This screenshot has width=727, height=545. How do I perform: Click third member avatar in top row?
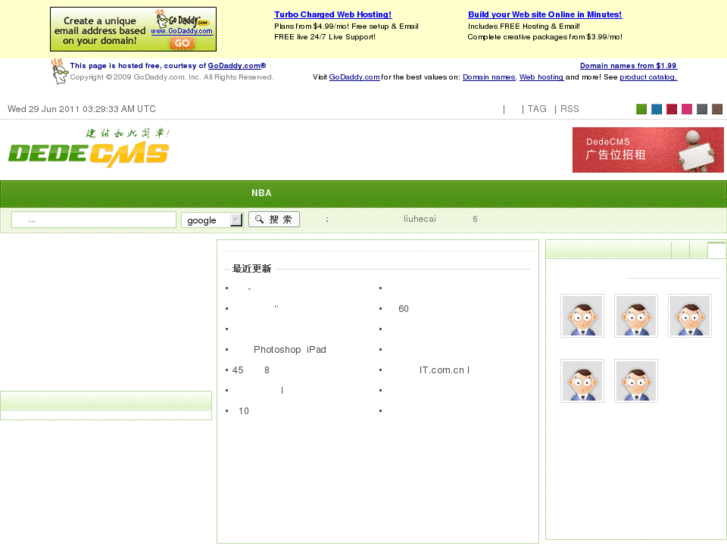tap(690, 316)
